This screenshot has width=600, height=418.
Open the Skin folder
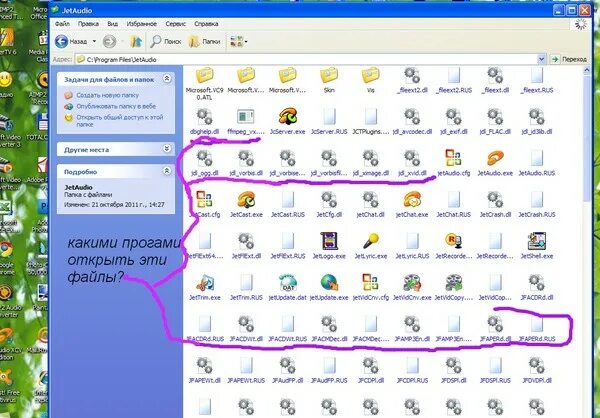329,75
